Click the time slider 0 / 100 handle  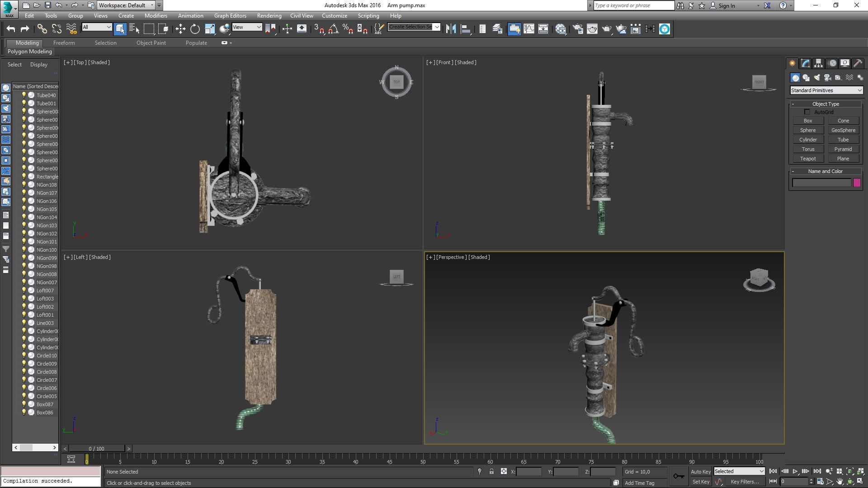tap(96, 449)
